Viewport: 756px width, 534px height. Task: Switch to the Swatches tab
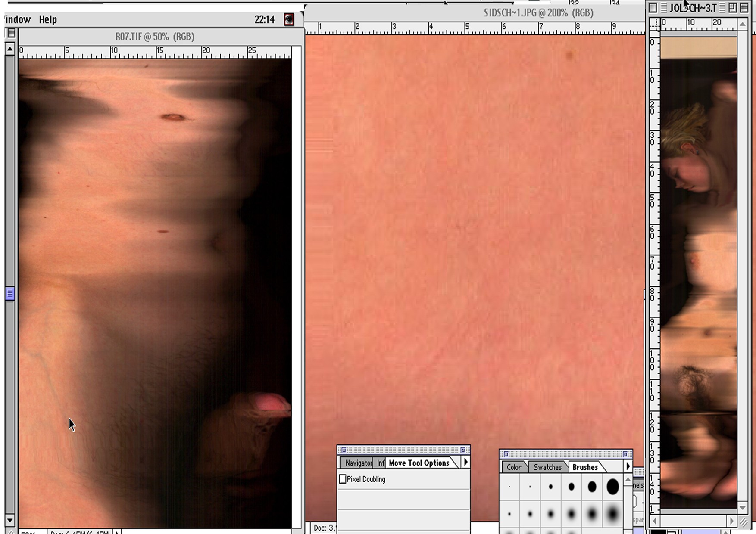pyautogui.click(x=547, y=467)
